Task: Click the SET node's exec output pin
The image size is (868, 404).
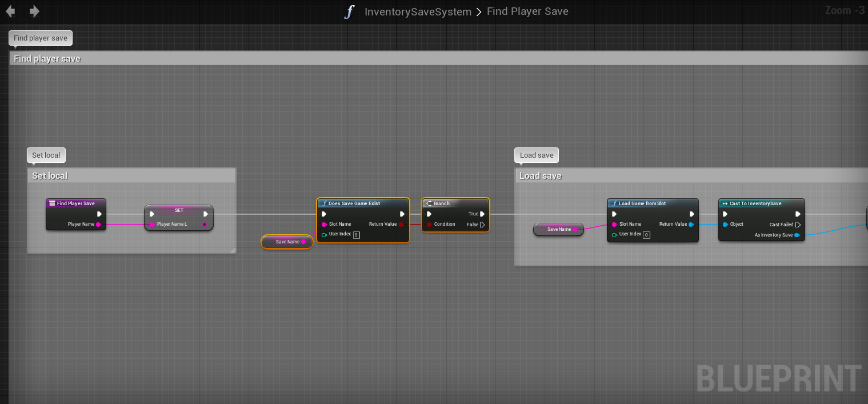Action: 206,214
